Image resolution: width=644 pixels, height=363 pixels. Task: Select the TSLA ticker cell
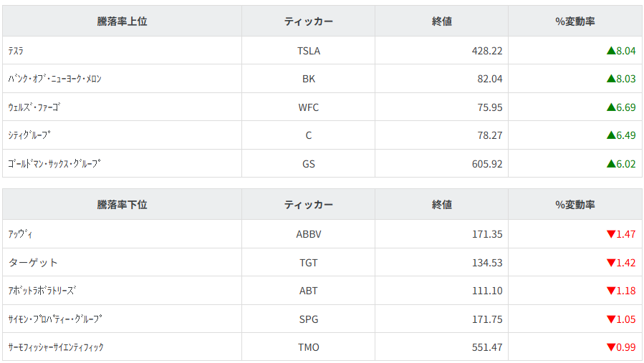click(x=308, y=51)
